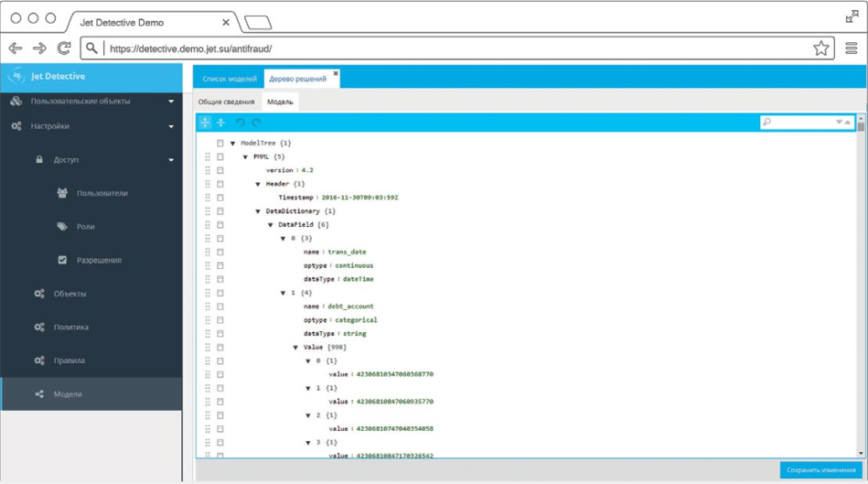Click the share icon beside Модели
The height and width of the screenshot is (484, 868).
click(x=39, y=393)
